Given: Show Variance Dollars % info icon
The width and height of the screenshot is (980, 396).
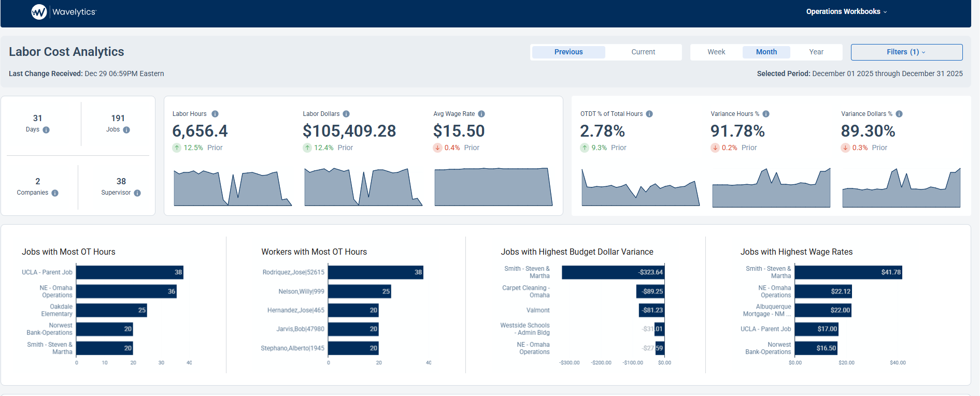Looking at the screenshot, I should [899, 114].
